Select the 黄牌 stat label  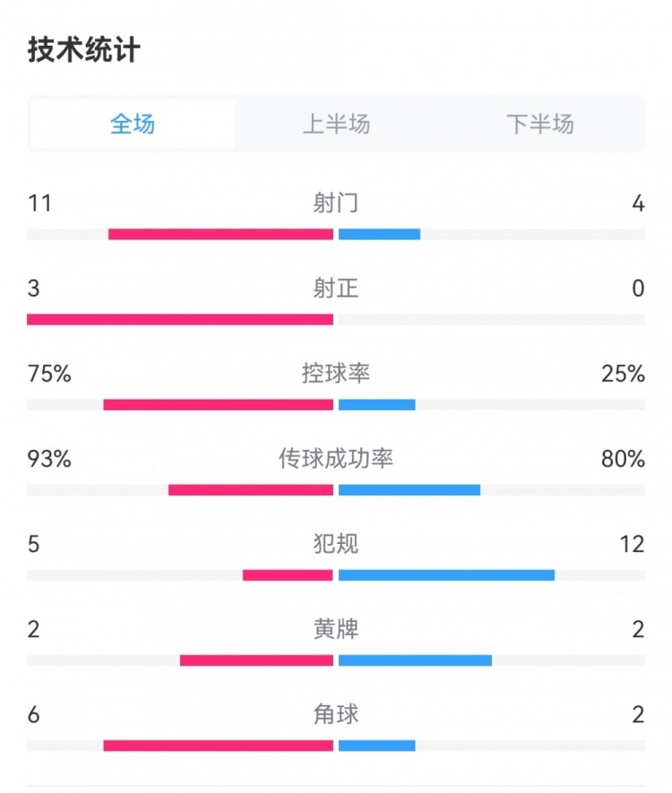[336, 629]
